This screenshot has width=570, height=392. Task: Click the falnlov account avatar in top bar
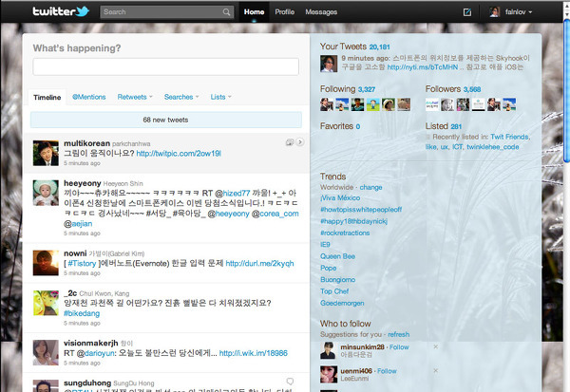(x=494, y=12)
